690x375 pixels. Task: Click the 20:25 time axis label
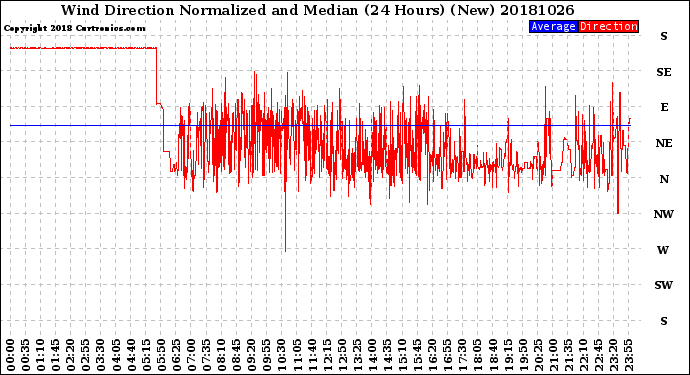click(x=537, y=355)
